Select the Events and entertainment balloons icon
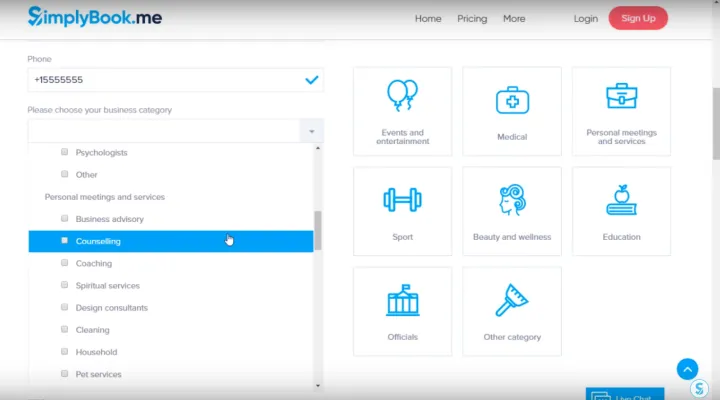 pyautogui.click(x=402, y=96)
